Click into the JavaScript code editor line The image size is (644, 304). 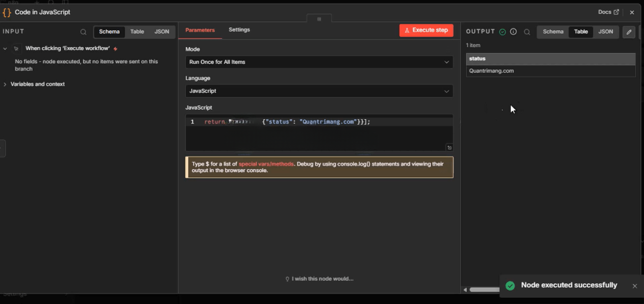(319, 122)
